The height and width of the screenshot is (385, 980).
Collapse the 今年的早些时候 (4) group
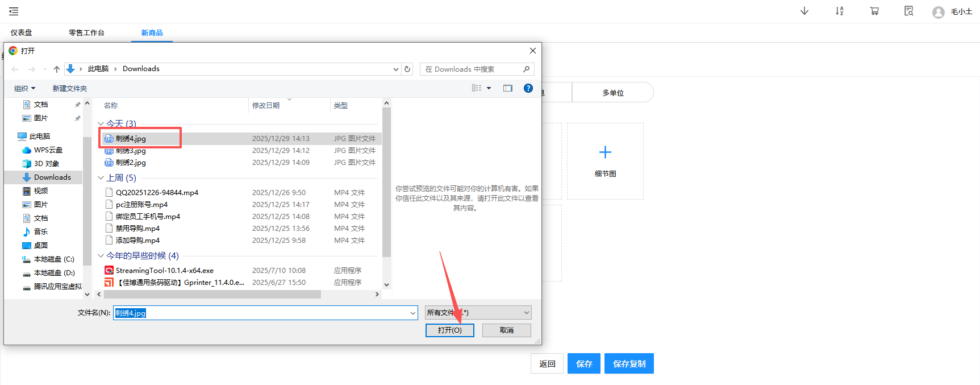[101, 256]
